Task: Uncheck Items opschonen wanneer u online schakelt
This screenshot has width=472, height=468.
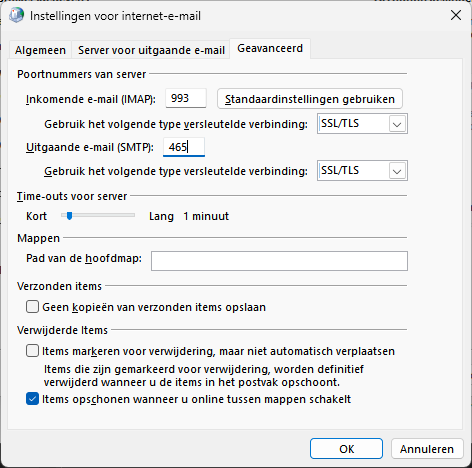Action: click(32, 399)
